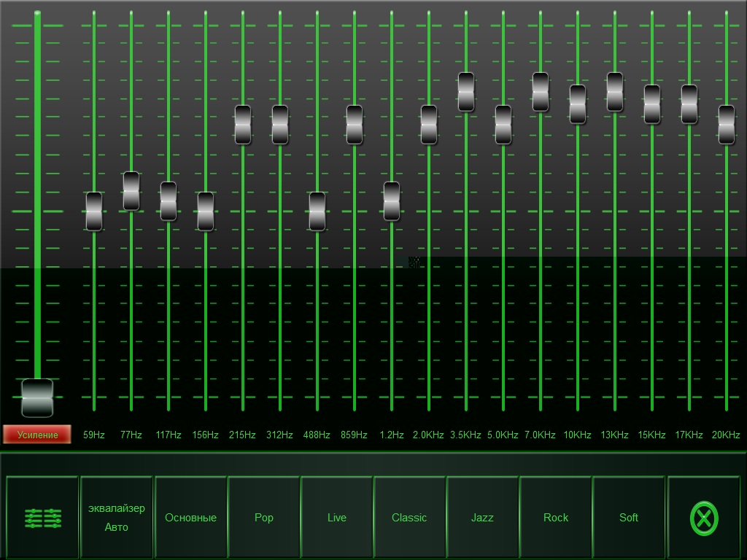747x560 pixels.
Task: Open the equalizer sliders icon button
Action: [x=42, y=518]
